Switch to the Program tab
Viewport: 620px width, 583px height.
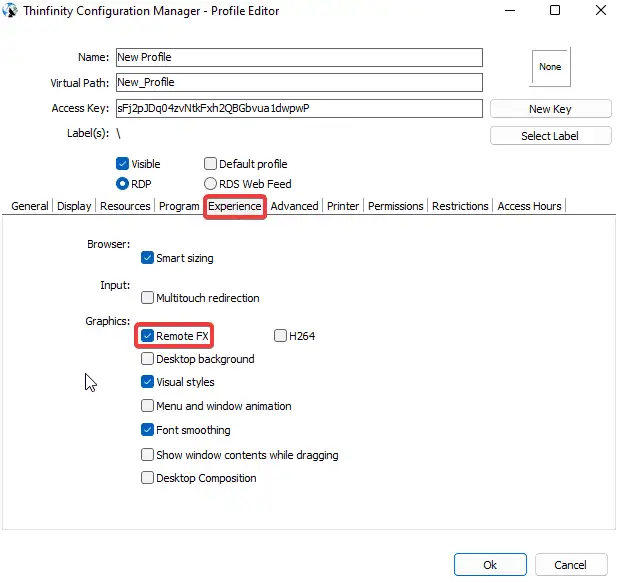click(179, 206)
